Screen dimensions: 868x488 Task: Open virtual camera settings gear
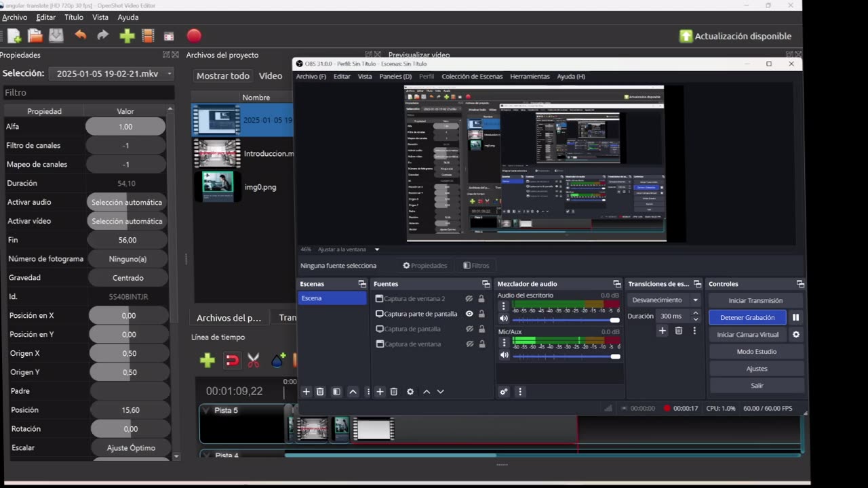(796, 334)
